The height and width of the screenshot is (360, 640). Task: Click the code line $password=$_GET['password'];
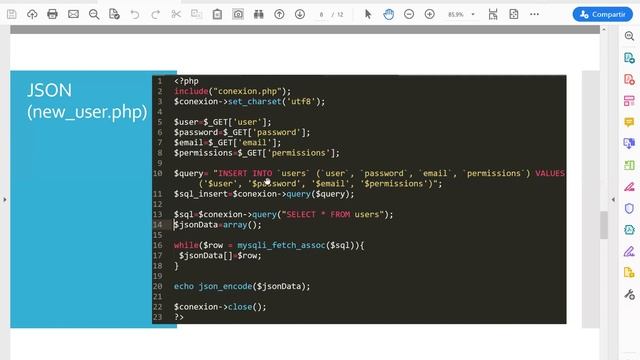pyautogui.click(x=242, y=132)
